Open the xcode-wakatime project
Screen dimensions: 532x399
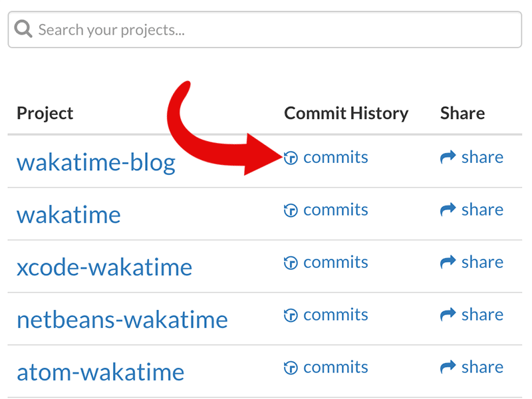coord(104,267)
